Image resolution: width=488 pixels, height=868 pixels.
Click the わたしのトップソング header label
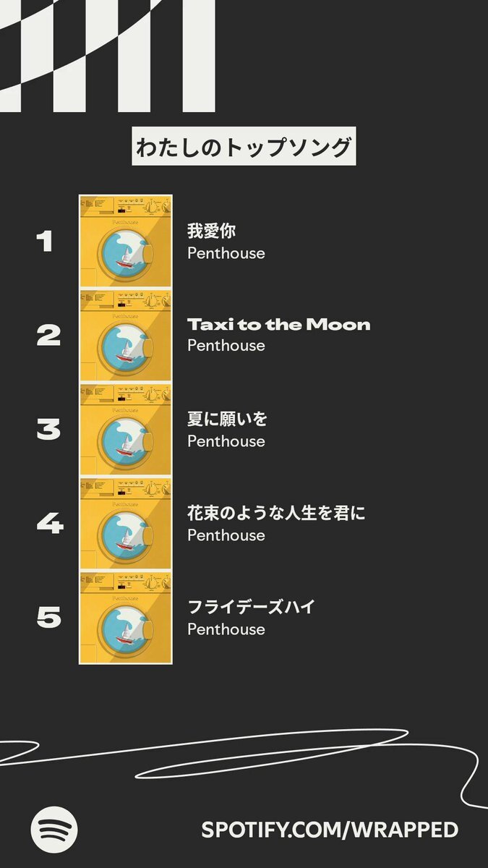tap(244, 147)
